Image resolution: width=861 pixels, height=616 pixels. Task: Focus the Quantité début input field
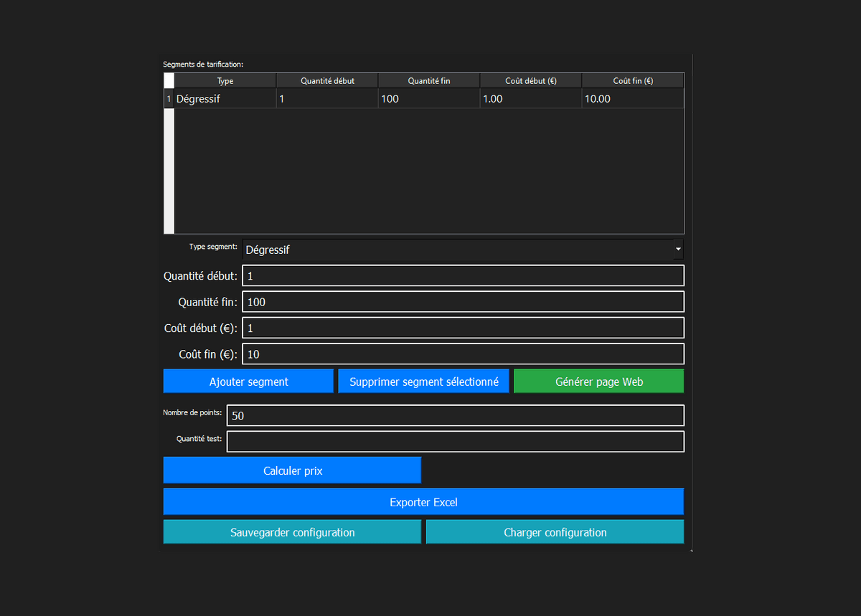pyautogui.click(x=463, y=276)
